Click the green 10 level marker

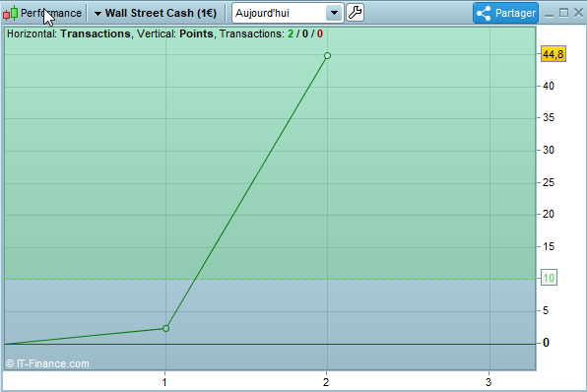(549, 278)
